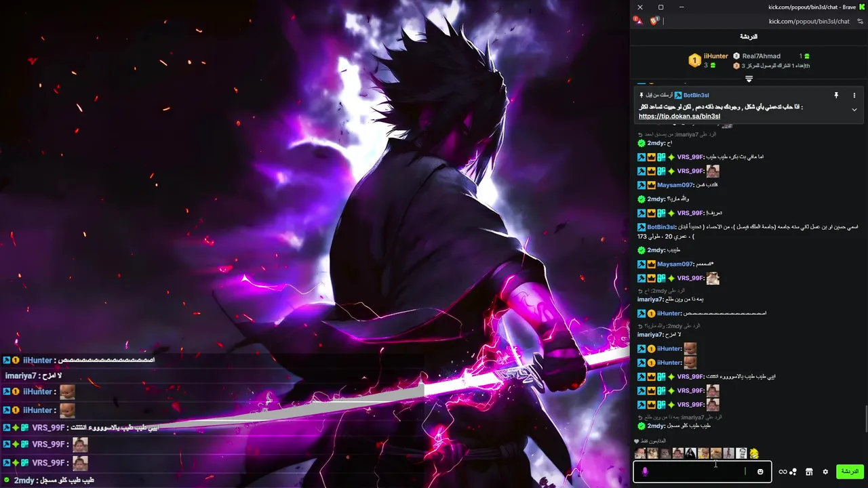
Task: Open chat settings gear icon
Action: coord(825,472)
